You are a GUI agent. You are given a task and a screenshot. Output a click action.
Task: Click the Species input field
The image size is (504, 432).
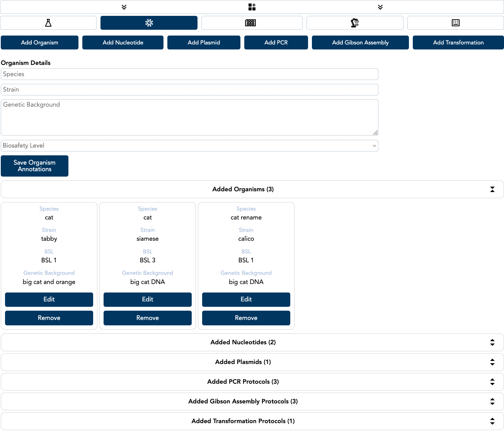coord(189,74)
